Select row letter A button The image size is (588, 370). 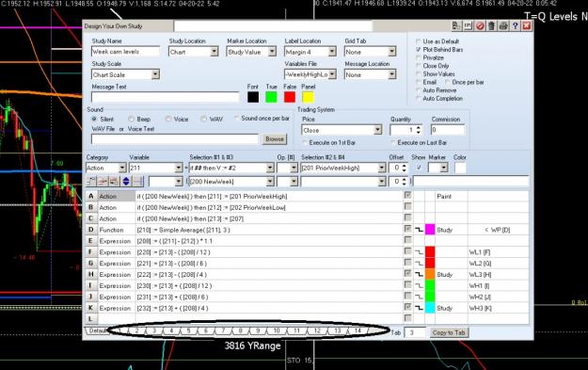pos(90,196)
